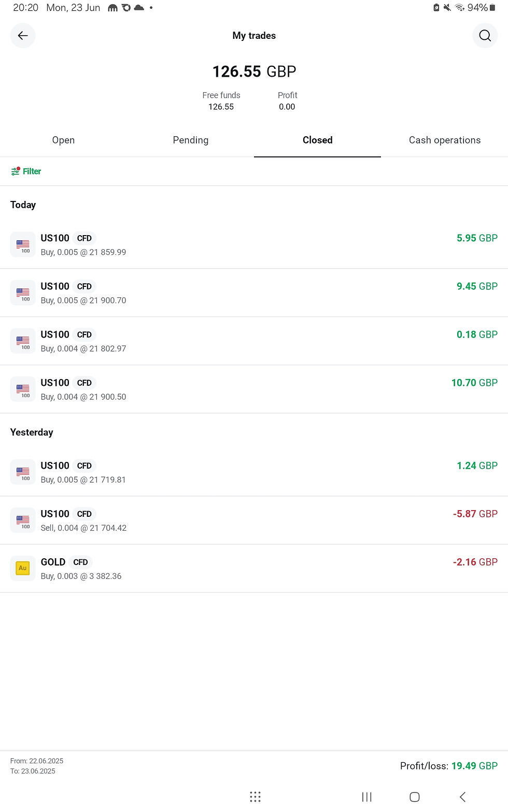
Task: Select the Cash operations tab
Action: click(444, 140)
